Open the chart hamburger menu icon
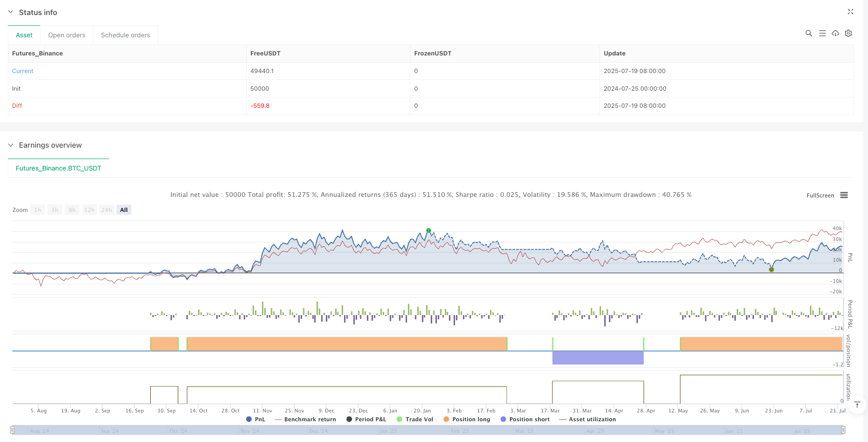The image size is (868, 442). click(x=844, y=195)
